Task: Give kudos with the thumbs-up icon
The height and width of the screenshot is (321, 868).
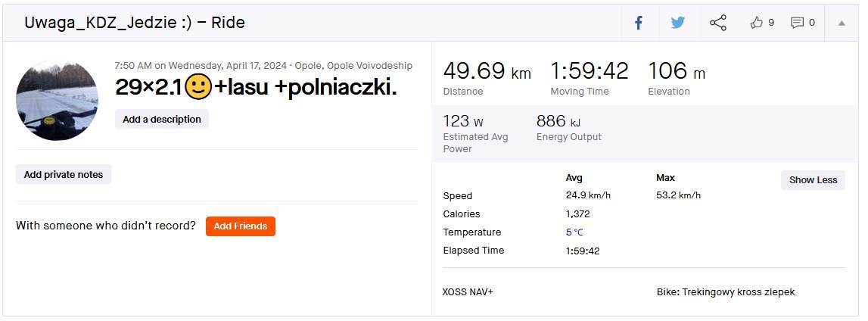Action: [757, 23]
